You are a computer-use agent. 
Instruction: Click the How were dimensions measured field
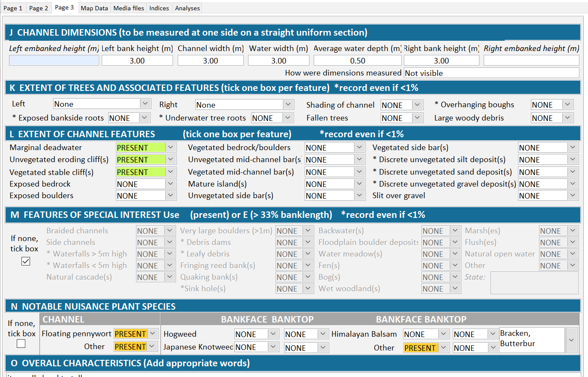pyautogui.click(x=491, y=73)
